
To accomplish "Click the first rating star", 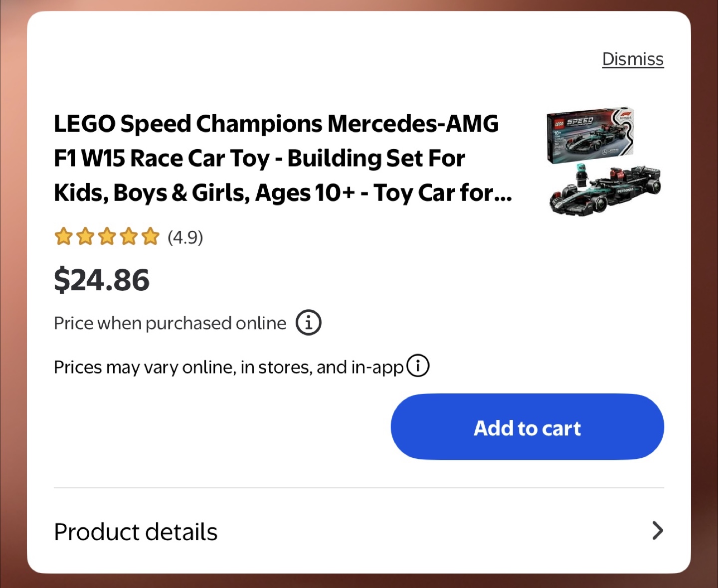I will click(63, 236).
